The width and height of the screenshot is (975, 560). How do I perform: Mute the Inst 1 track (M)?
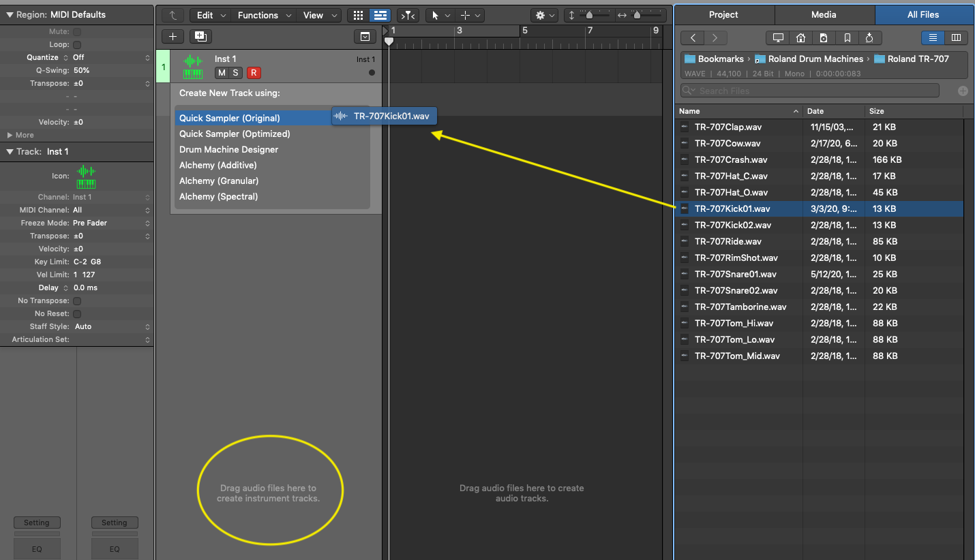[x=222, y=73]
